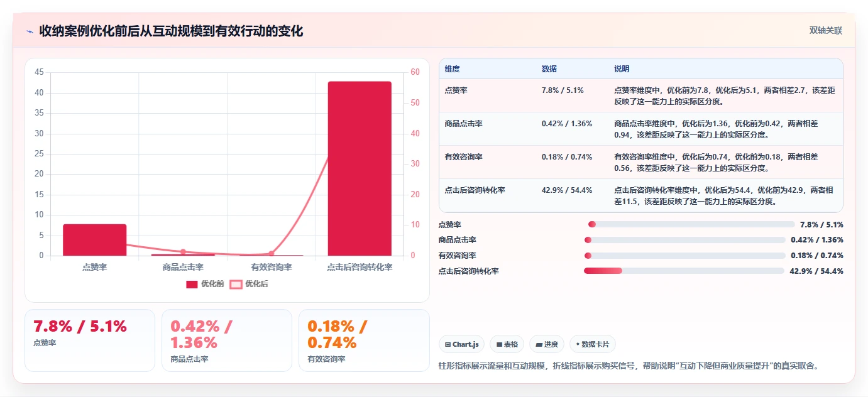Click the line point above 商品点击率
This screenshot has height=397, width=868.
(183, 252)
